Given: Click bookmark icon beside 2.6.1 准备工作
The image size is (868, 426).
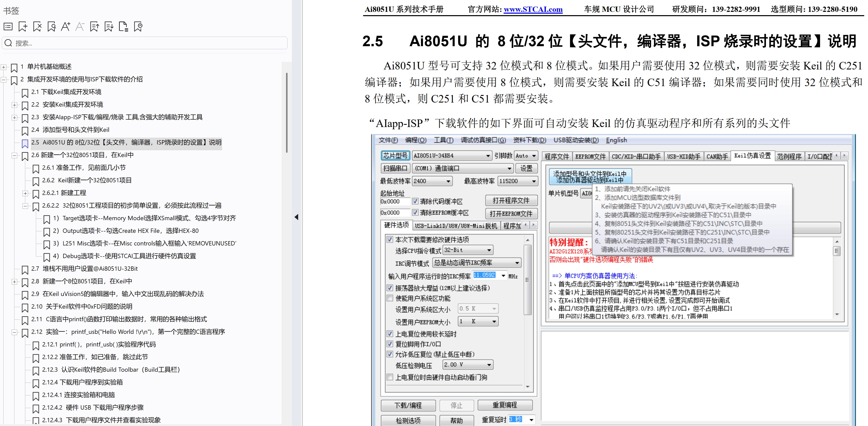Looking at the screenshot, I should tap(36, 169).
